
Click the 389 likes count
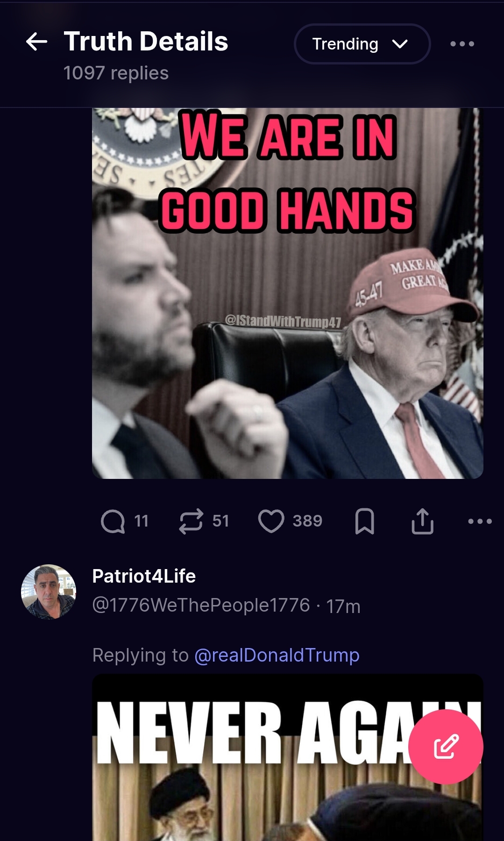coord(307,521)
